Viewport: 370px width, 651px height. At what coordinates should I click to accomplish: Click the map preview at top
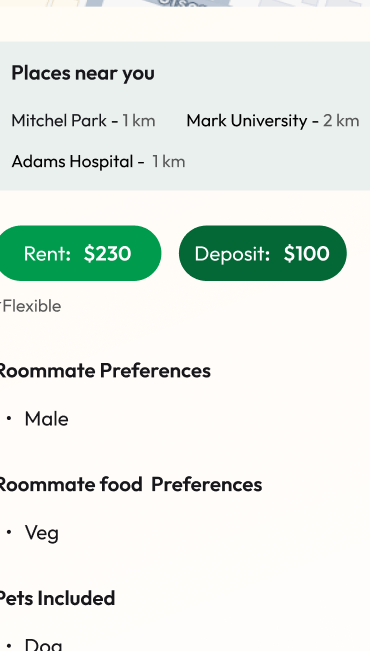click(185, 3)
